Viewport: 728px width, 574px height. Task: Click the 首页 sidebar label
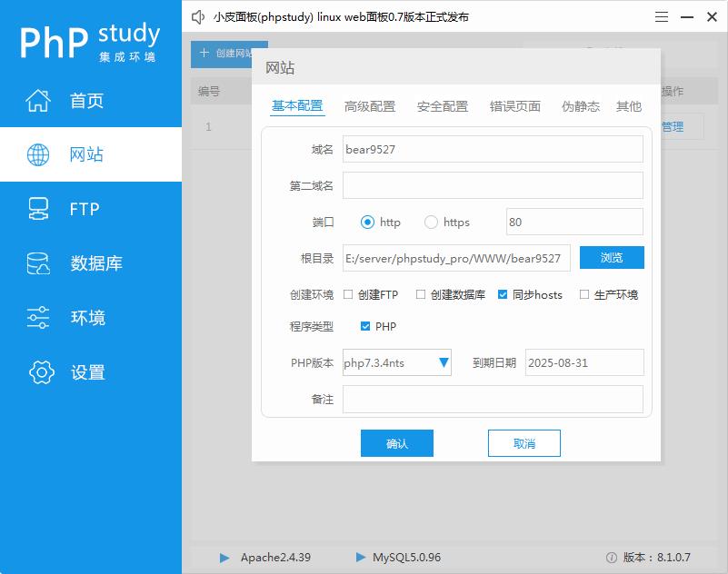86,100
